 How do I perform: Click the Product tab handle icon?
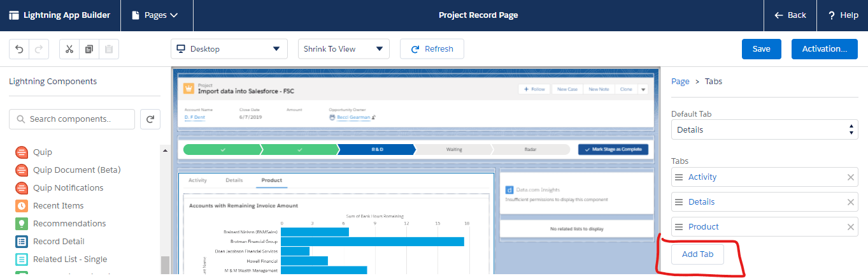click(x=679, y=227)
